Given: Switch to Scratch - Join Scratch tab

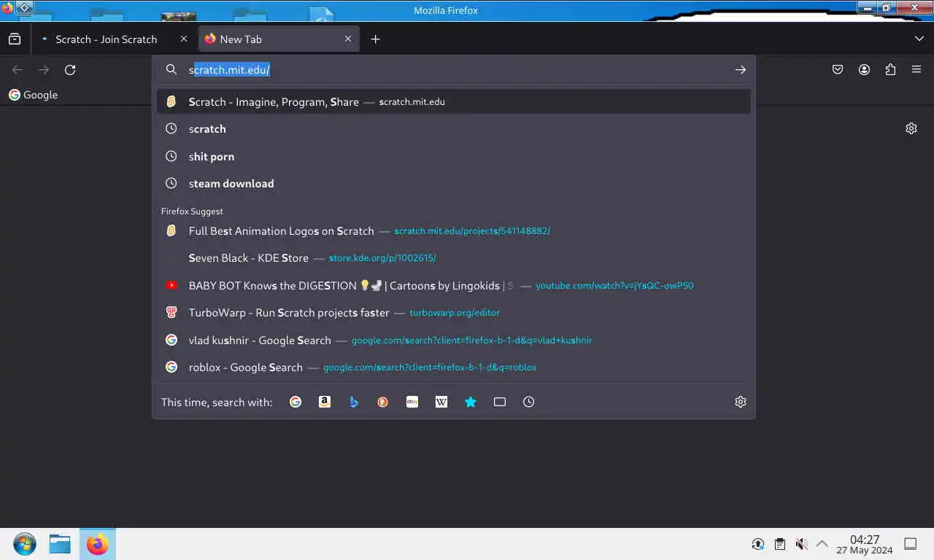Looking at the screenshot, I should coord(114,39).
